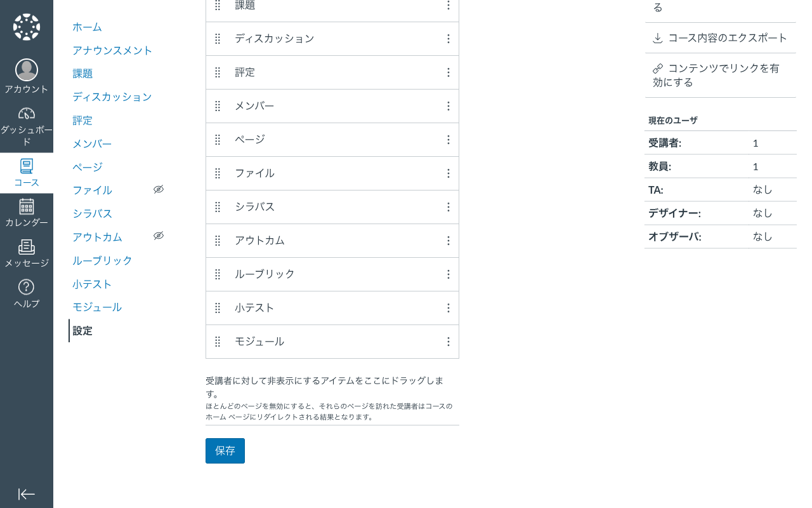Click the hidden-eye icon next to アウトカム
812x508 pixels.
coord(159,236)
